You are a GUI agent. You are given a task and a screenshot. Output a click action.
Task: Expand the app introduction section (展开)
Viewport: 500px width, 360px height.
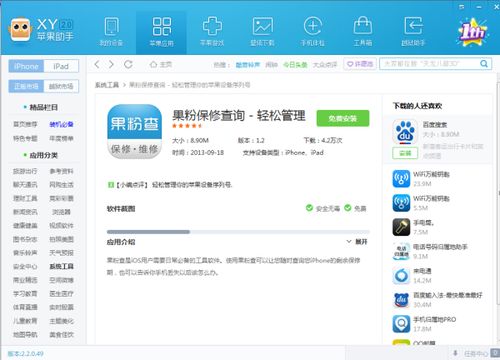[357, 241]
